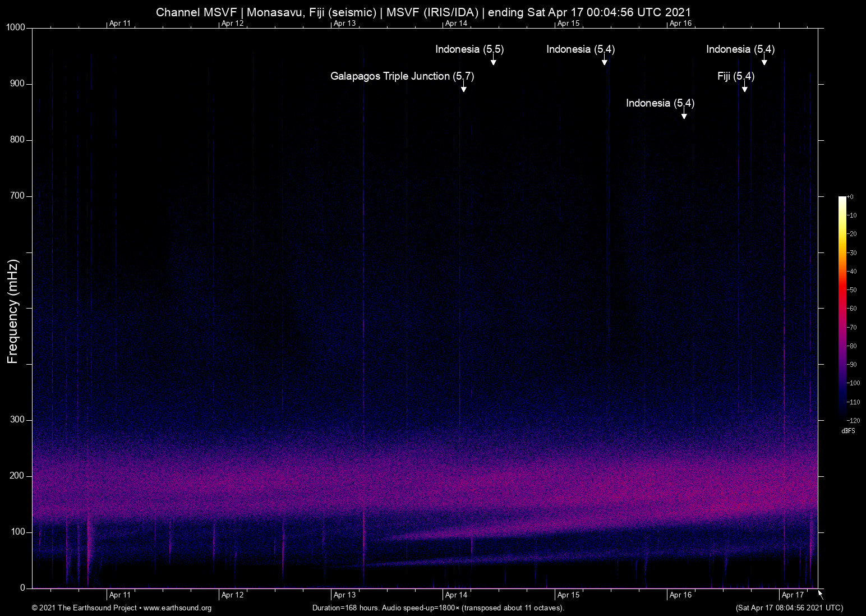Select Indonesia (5.4) label directly above Fiji (5.4)
866x616 pixels.
740,49
